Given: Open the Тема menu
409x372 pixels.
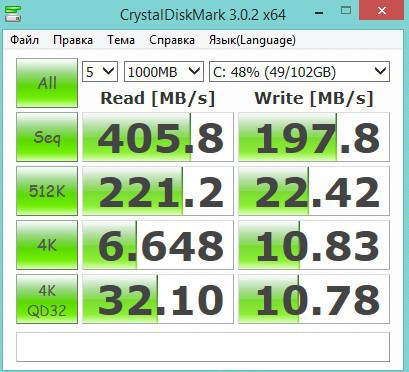Looking at the screenshot, I should click(x=121, y=40).
